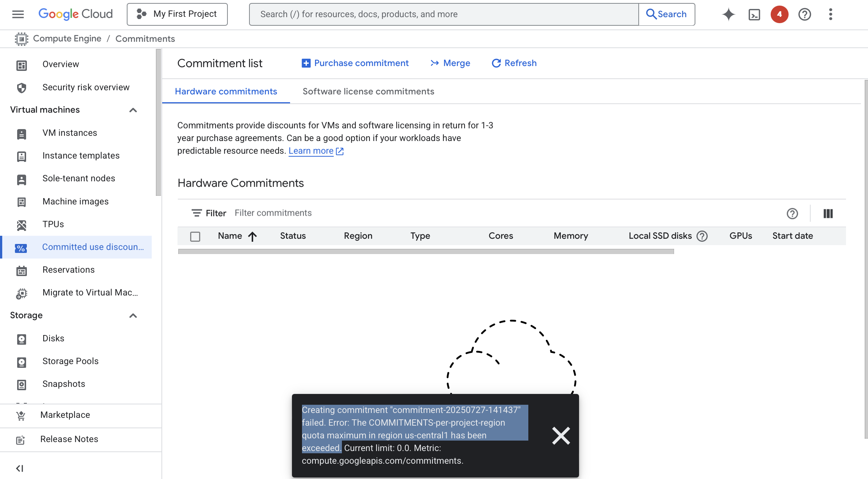The height and width of the screenshot is (479, 868).
Task: Click the Local SSD disks help icon
Action: tap(702, 236)
